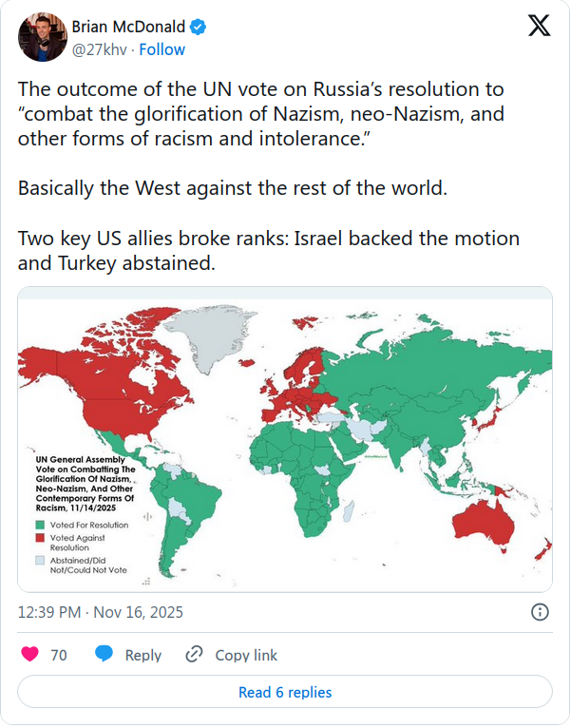Click the @27khv handle
571x728 pixels.
[98, 49]
